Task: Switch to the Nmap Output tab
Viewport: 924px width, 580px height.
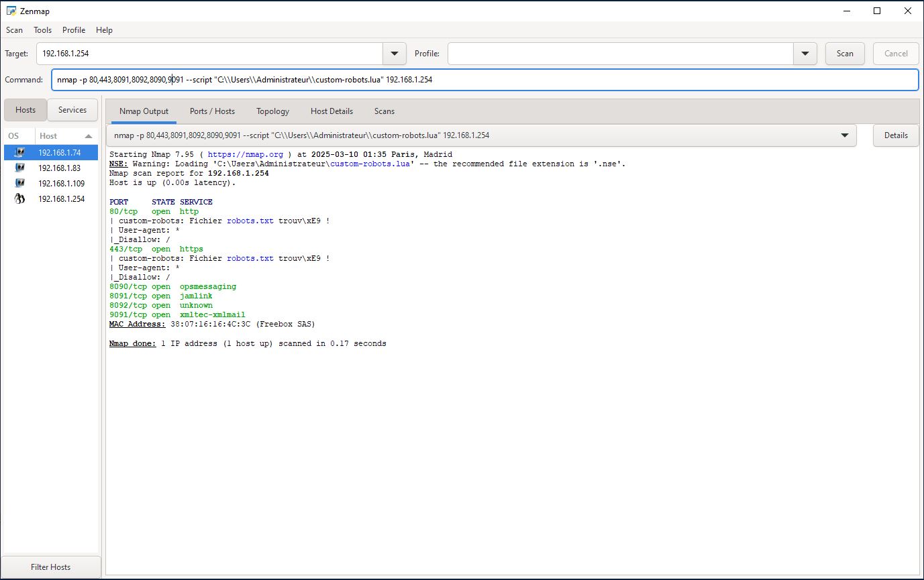Action: (x=144, y=111)
